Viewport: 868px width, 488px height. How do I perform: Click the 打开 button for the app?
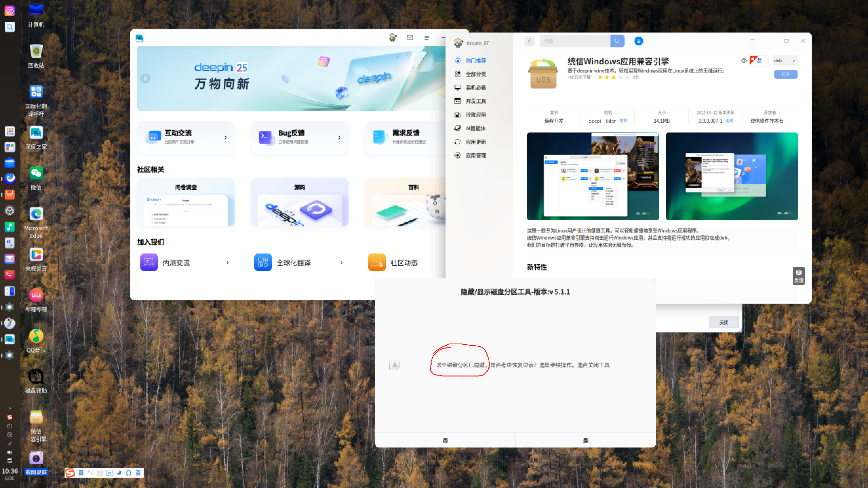click(786, 74)
